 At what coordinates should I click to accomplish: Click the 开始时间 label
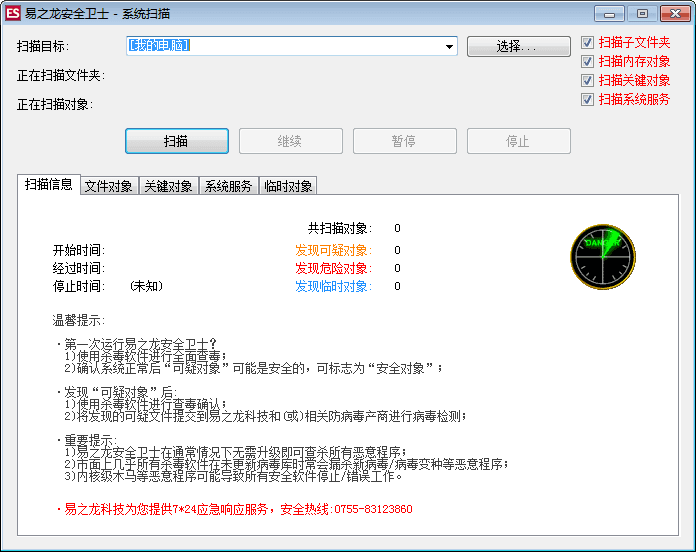79,250
